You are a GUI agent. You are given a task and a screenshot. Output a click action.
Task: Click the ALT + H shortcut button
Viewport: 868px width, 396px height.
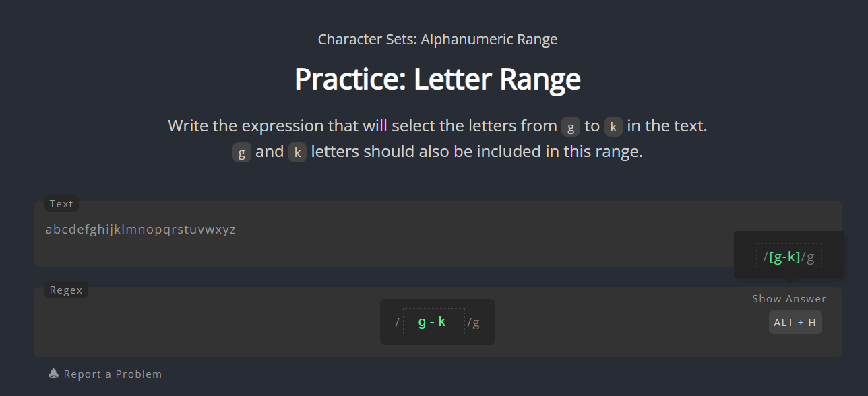[x=795, y=322]
